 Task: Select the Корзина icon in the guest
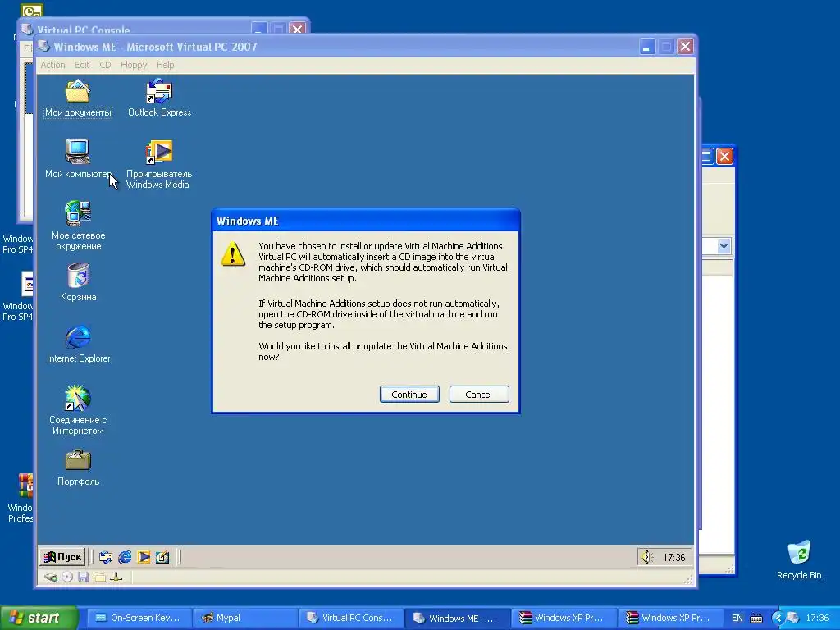click(x=78, y=282)
